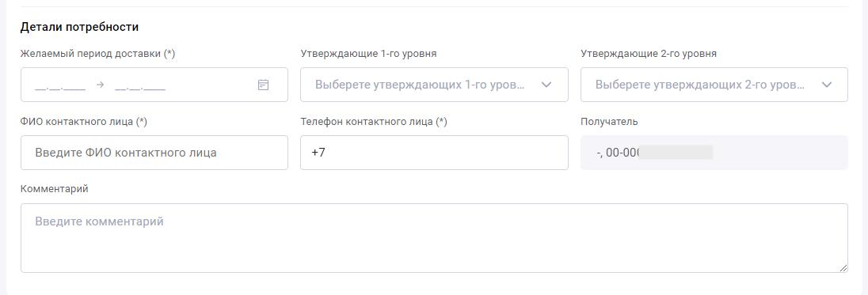
Task: Expand the 1-го уровня approvers chevron
Action: coord(546,85)
